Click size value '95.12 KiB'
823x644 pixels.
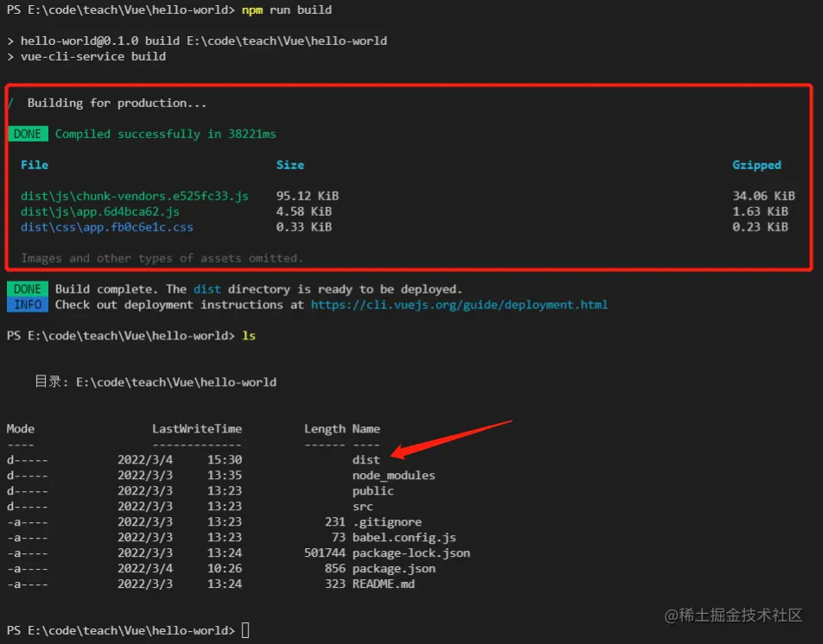tap(307, 196)
